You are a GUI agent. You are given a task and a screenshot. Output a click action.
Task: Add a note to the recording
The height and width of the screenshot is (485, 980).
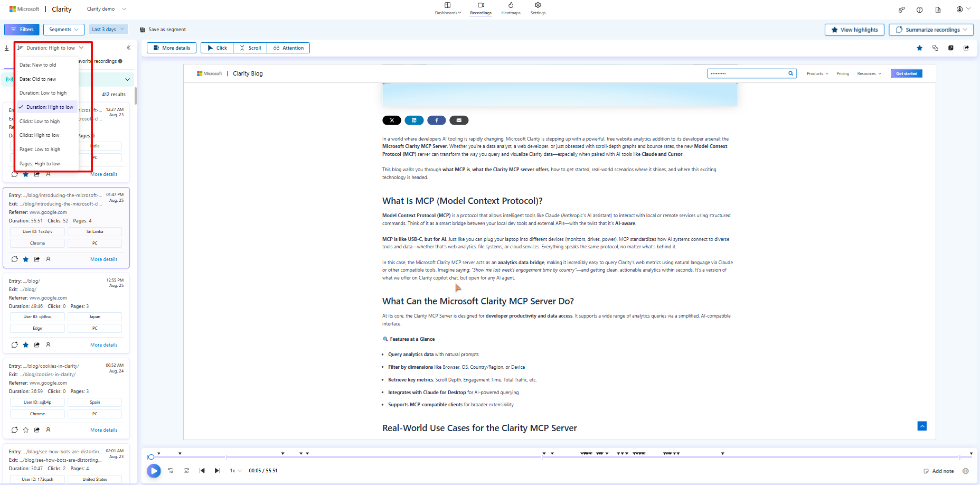tap(938, 471)
